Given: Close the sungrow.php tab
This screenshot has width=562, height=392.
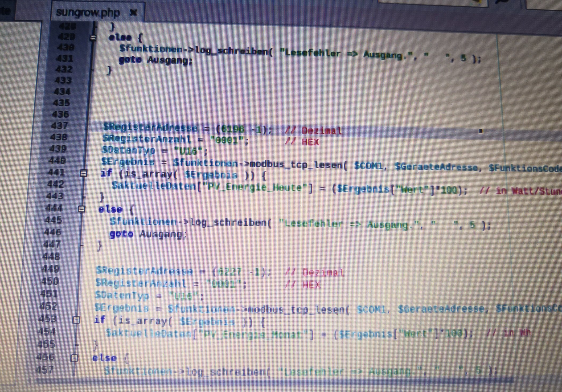Looking at the screenshot, I should [x=133, y=12].
